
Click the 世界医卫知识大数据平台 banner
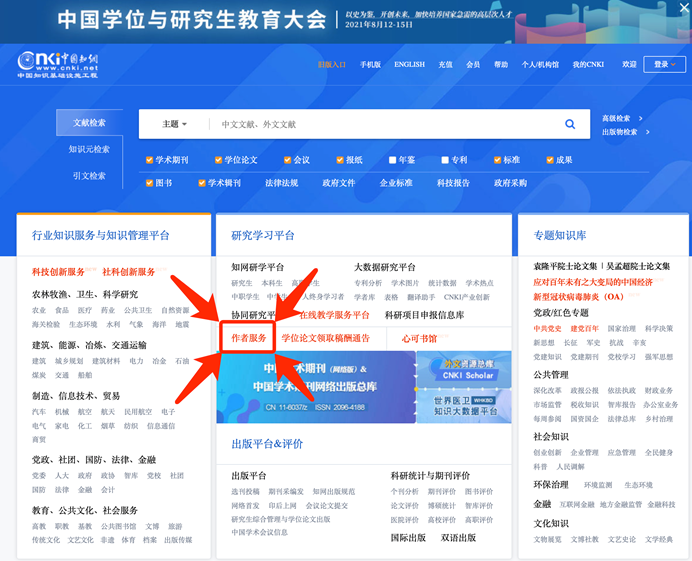pyautogui.click(x=464, y=406)
